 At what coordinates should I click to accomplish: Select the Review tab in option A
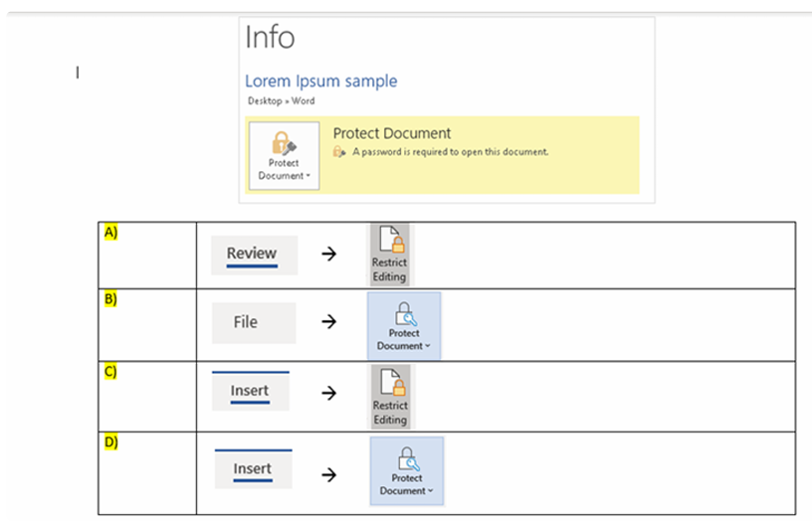coord(252,254)
